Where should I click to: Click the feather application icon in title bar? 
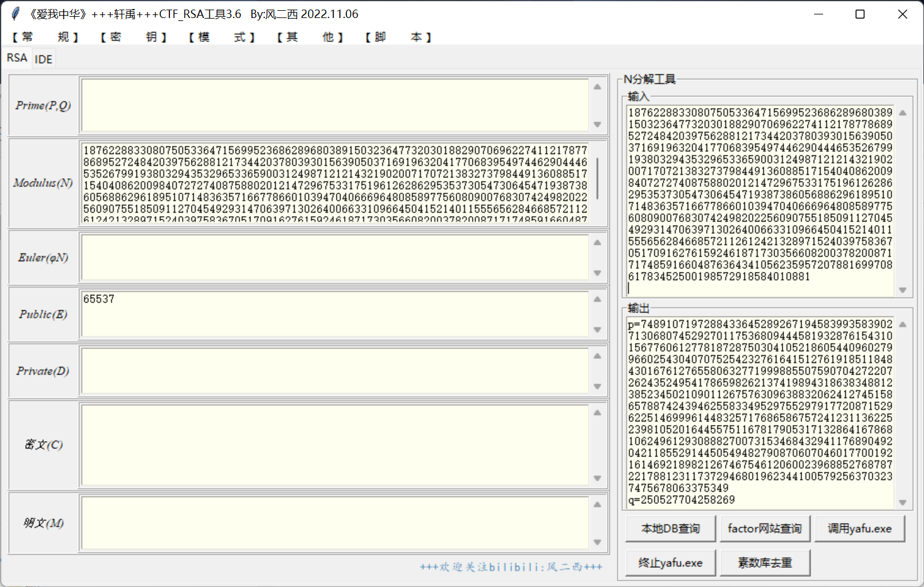[16, 14]
